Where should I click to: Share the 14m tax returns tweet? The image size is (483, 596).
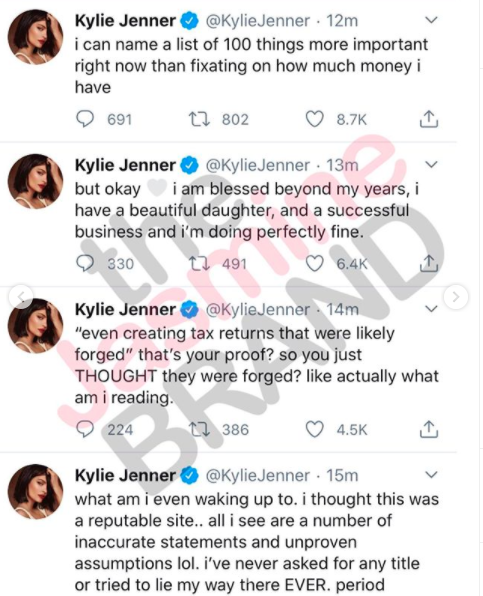(429, 429)
